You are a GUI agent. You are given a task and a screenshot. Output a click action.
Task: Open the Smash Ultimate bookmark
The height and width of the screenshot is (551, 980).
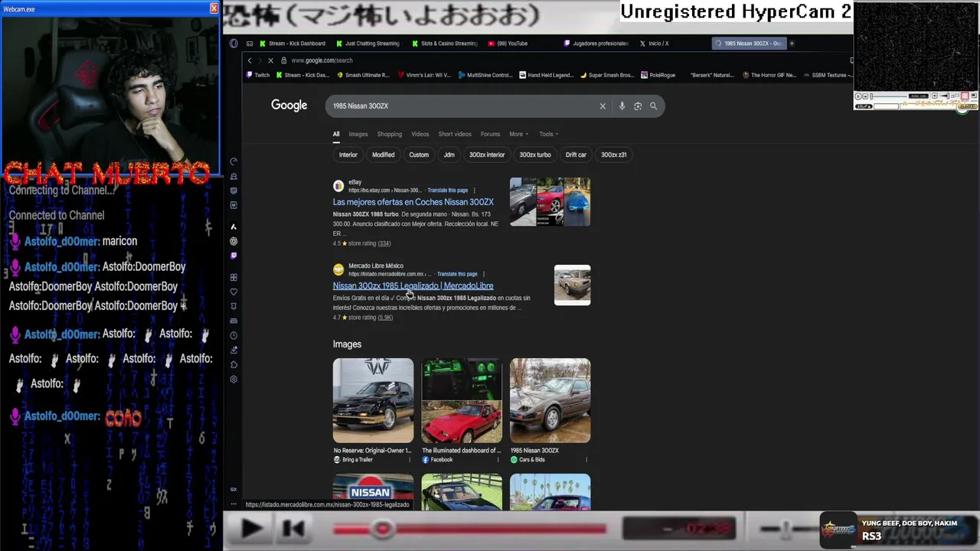pos(364,75)
